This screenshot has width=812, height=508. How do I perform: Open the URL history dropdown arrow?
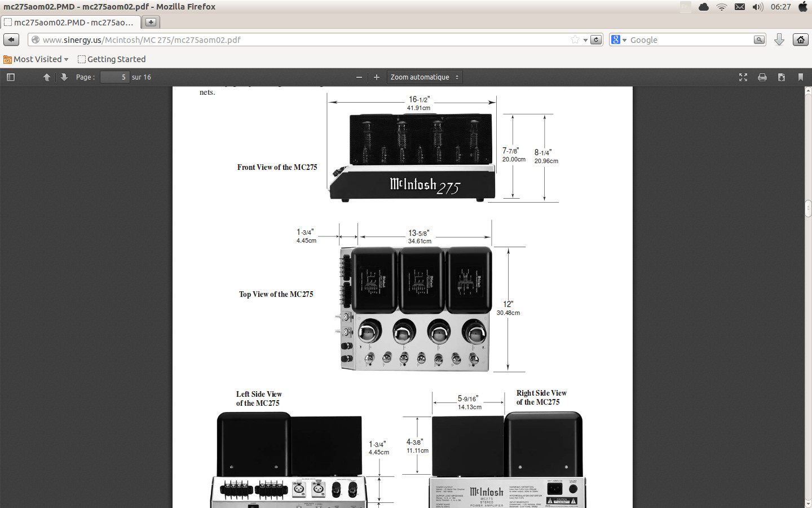[585, 40]
